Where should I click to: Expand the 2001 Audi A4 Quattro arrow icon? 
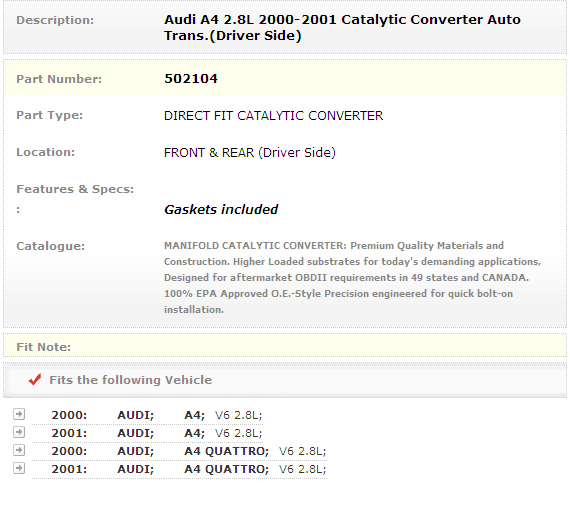click(x=19, y=468)
